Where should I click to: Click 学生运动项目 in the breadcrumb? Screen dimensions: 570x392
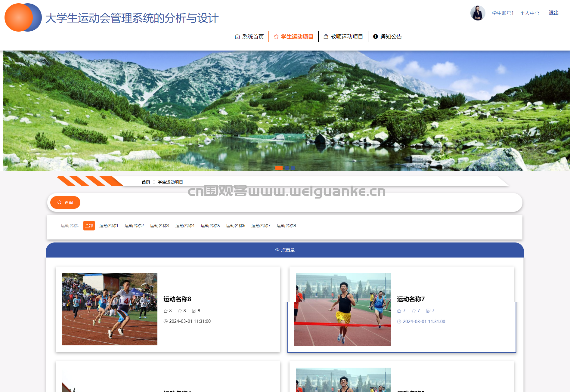pos(170,182)
